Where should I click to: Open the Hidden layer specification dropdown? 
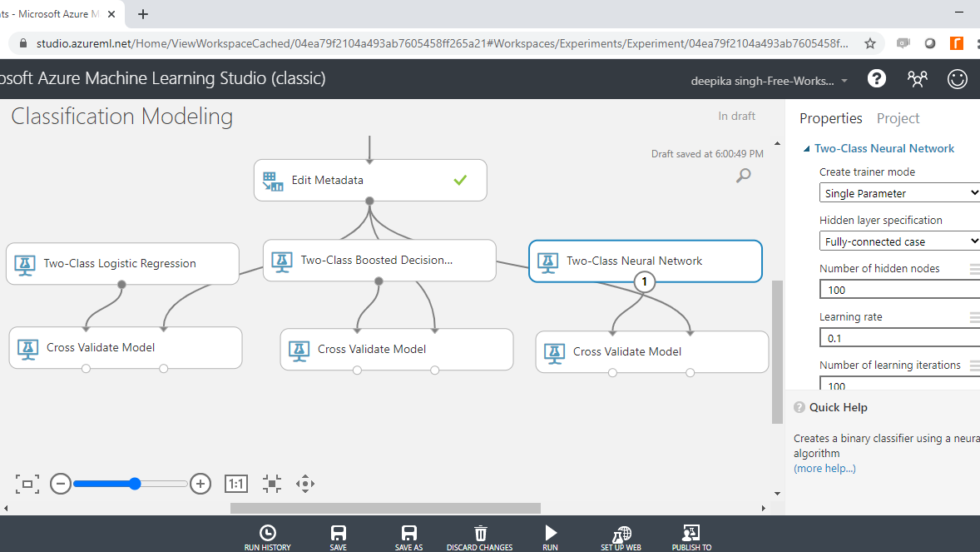click(x=899, y=241)
